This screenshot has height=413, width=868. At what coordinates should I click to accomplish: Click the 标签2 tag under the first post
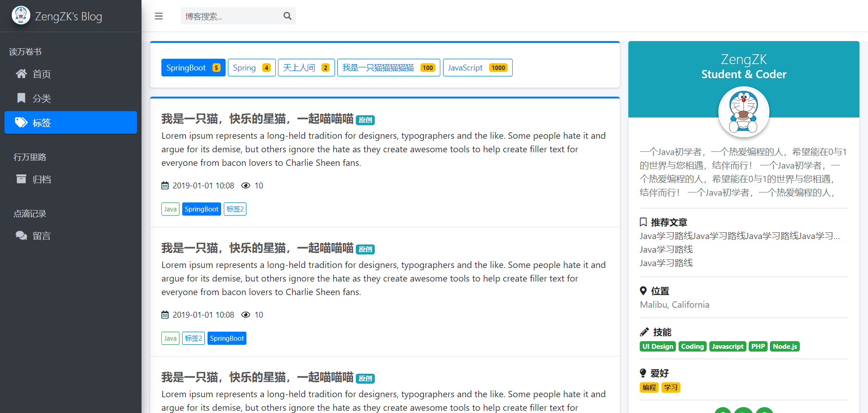[235, 209]
